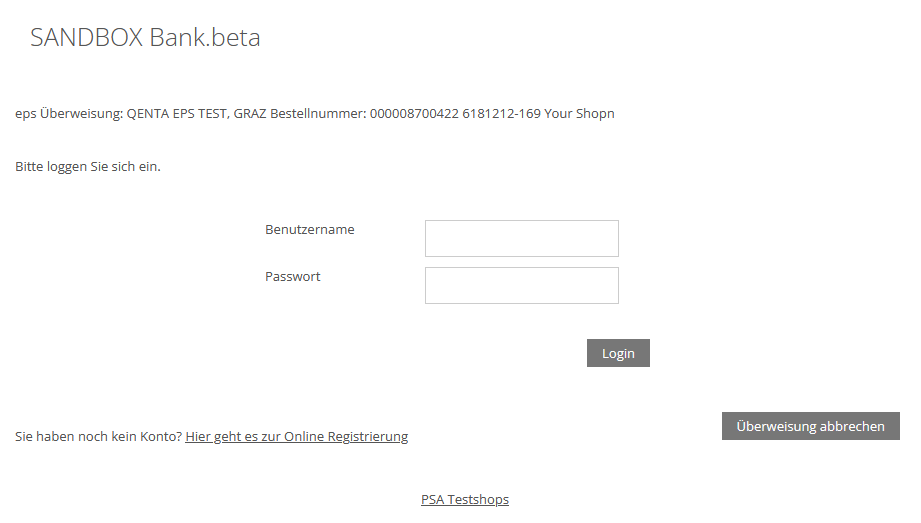The width and height of the screenshot is (921, 523).
Task: Open the Online Registrierung link
Action: (297, 437)
